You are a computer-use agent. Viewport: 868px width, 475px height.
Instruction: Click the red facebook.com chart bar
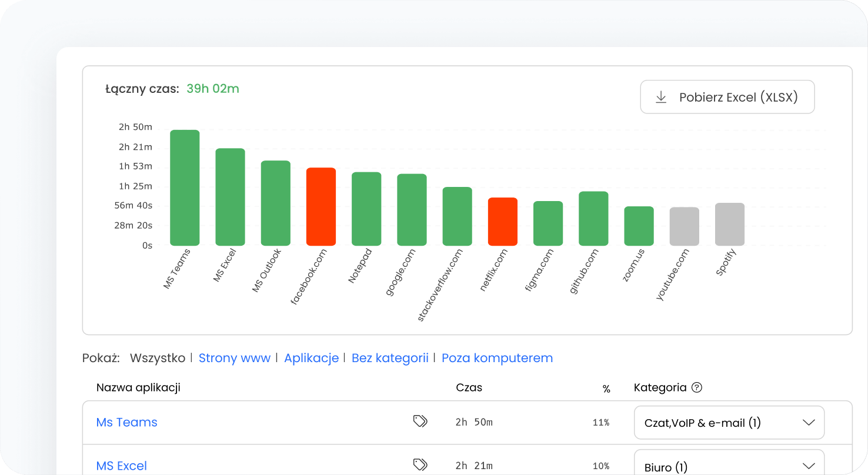[321, 206]
